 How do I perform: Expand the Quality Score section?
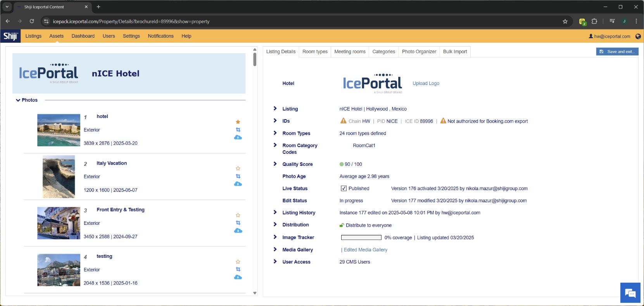(x=275, y=164)
